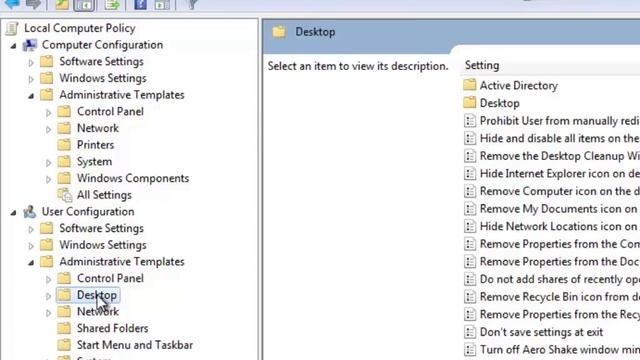Select the Computer Configuration label
This screenshot has width=640, height=360.
click(x=102, y=45)
